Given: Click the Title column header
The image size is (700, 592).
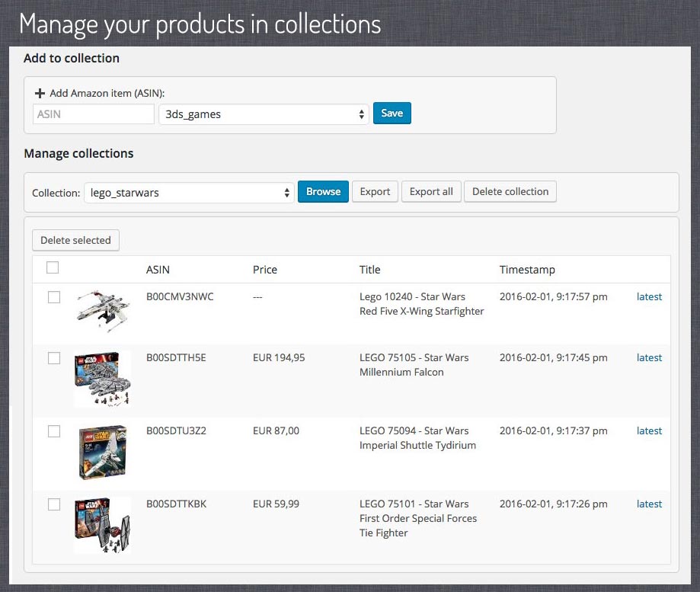Looking at the screenshot, I should pos(369,270).
